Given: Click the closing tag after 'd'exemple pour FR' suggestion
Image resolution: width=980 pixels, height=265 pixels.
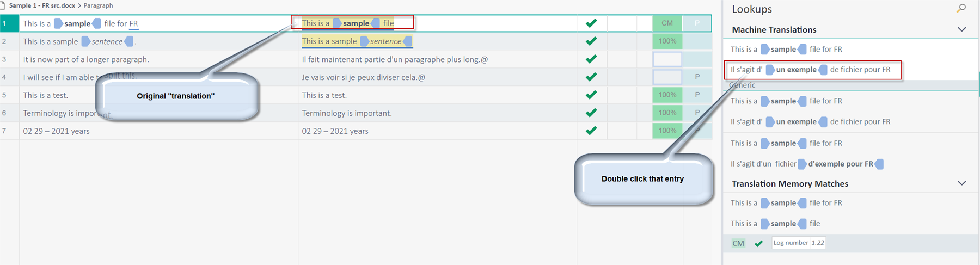Looking at the screenshot, I should click(878, 164).
